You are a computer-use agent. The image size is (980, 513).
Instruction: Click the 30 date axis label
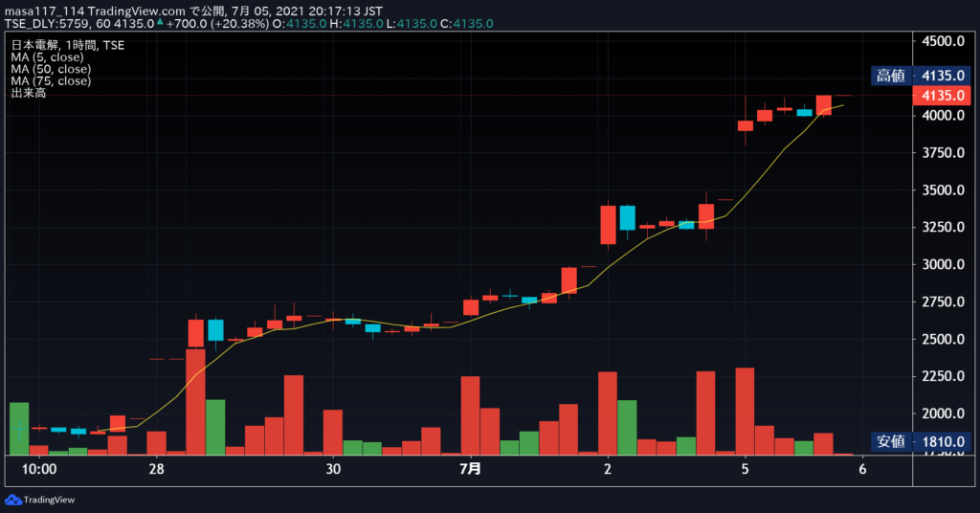333,469
